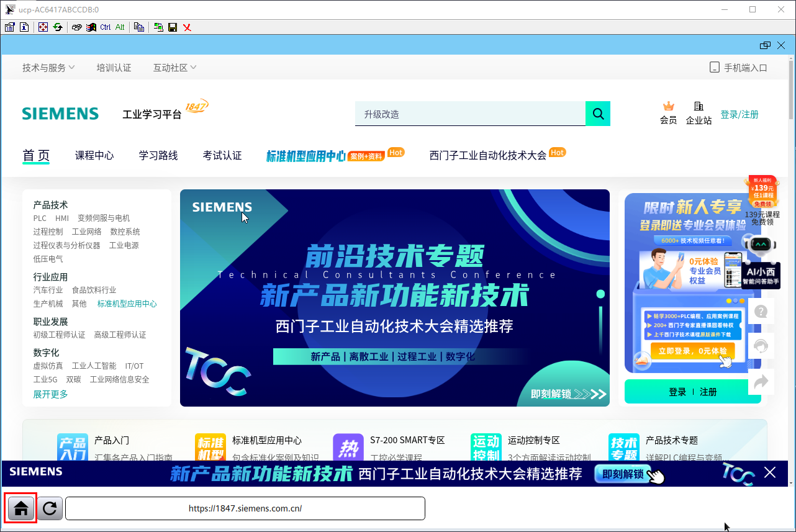Open the 手机端入口 mobile entry
Viewport: 796px width, 532px height.
point(739,68)
